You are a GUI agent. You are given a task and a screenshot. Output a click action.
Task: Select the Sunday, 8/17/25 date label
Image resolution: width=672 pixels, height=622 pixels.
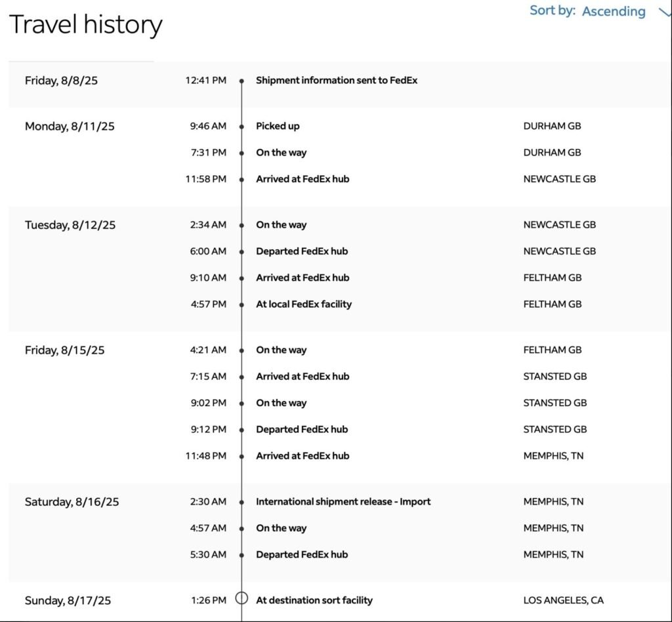point(68,600)
